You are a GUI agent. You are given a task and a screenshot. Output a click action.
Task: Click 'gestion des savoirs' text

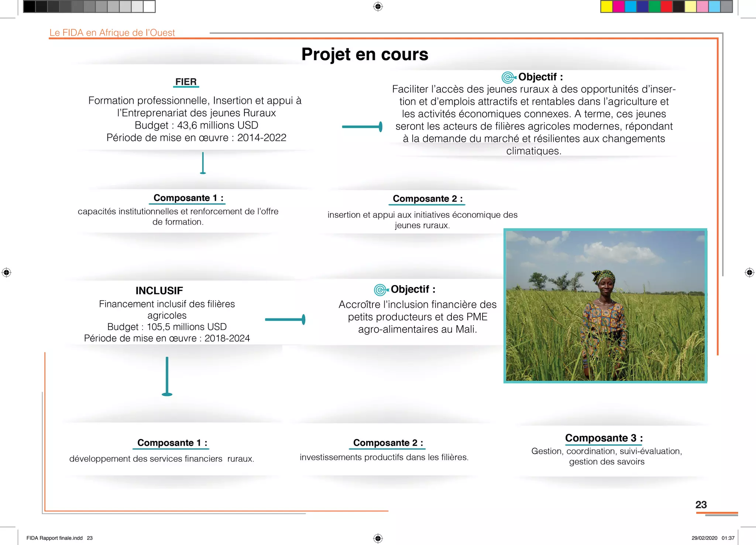click(x=606, y=462)
